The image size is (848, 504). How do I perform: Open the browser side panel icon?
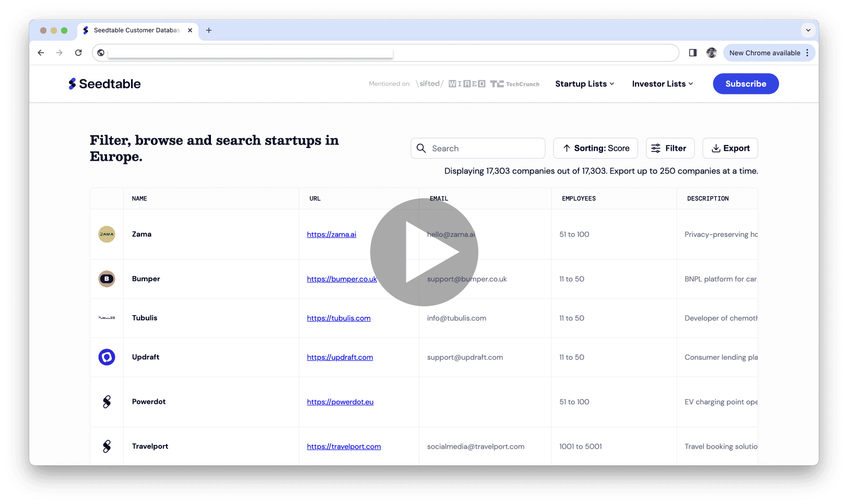coord(693,53)
